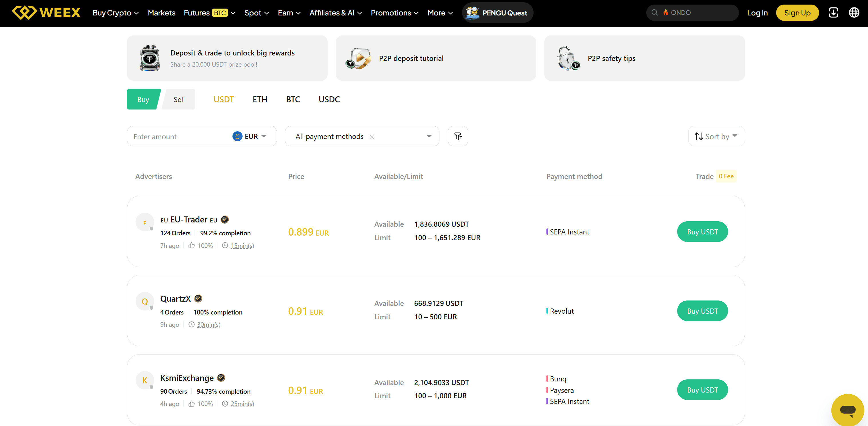Viewport: 868px width, 426px height.
Task: Click Buy USDT for QuartzX
Action: [x=702, y=311]
